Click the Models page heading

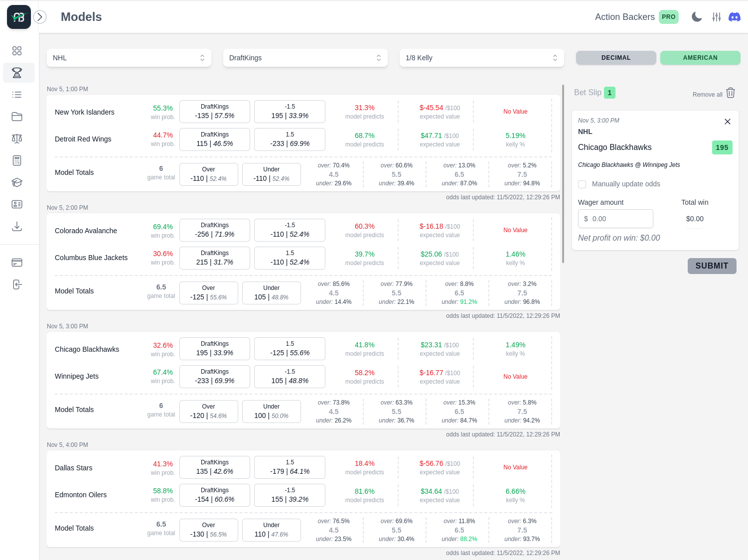pos(81,17)
